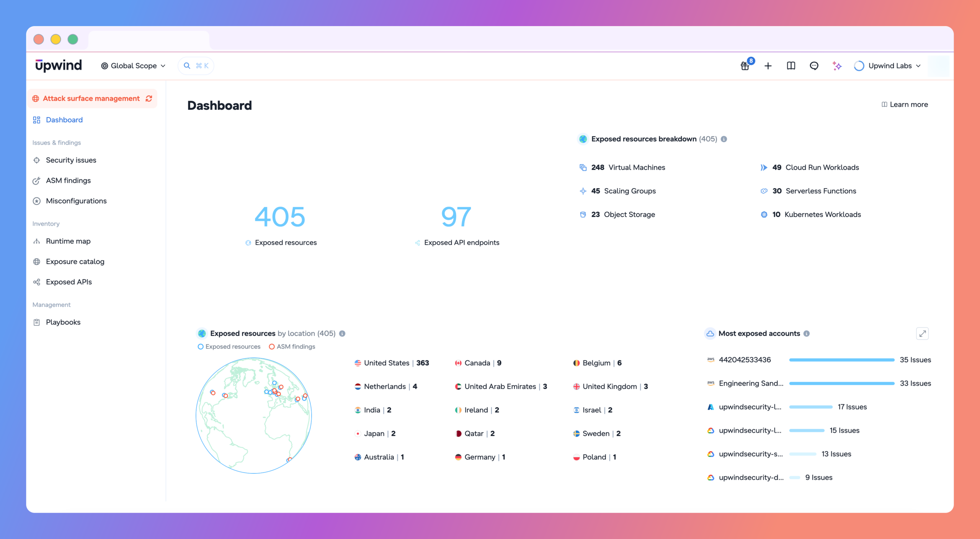This screenshot has height=539, width=980.
Task: Click 30 Serverless Functions entry
Action: (808, 191)
